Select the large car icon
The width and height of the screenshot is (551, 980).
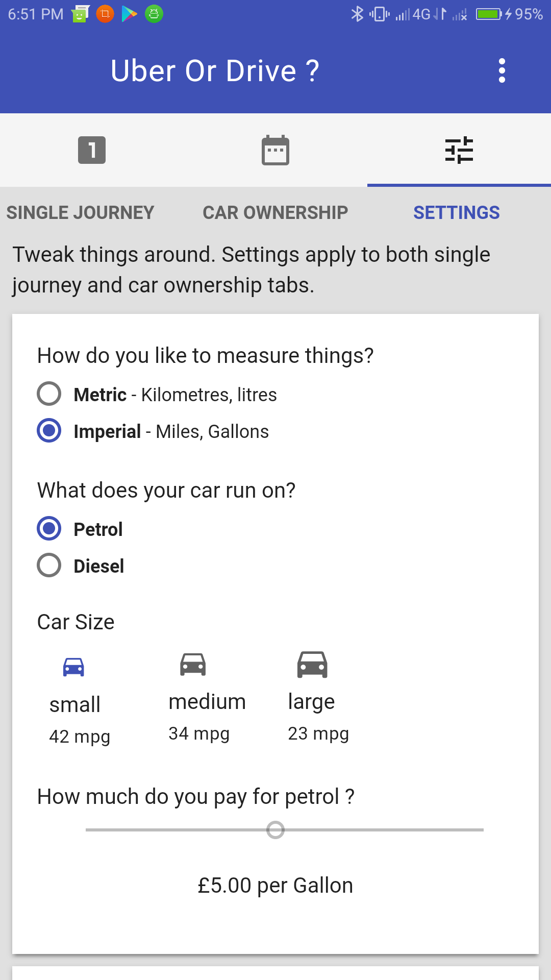(x=312, y=665)
